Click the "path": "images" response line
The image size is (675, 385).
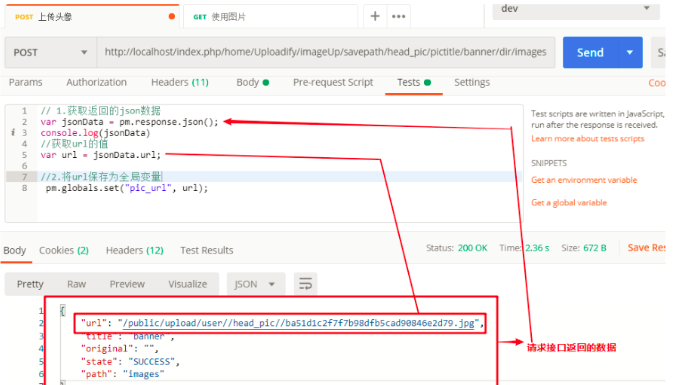pyautogui.click(x=122, y=374)
